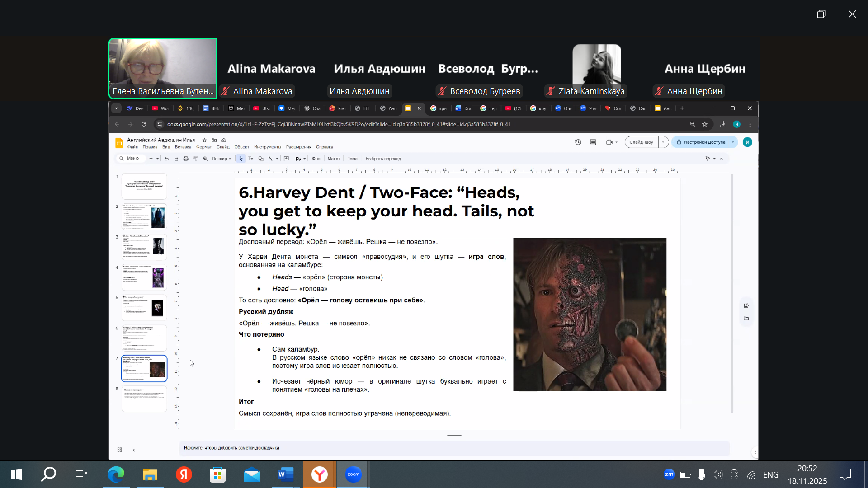This screenshot has width=868, height=488.
Task: Open the Слайд-шоу dropdown arrow
Action: point(663,142)
